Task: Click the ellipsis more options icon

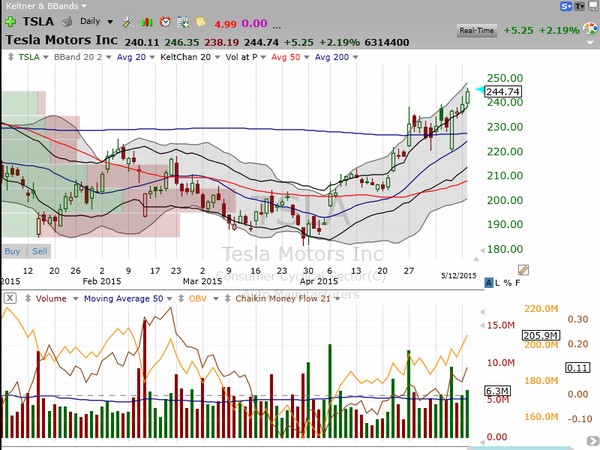Action: (x=277, y=27)
